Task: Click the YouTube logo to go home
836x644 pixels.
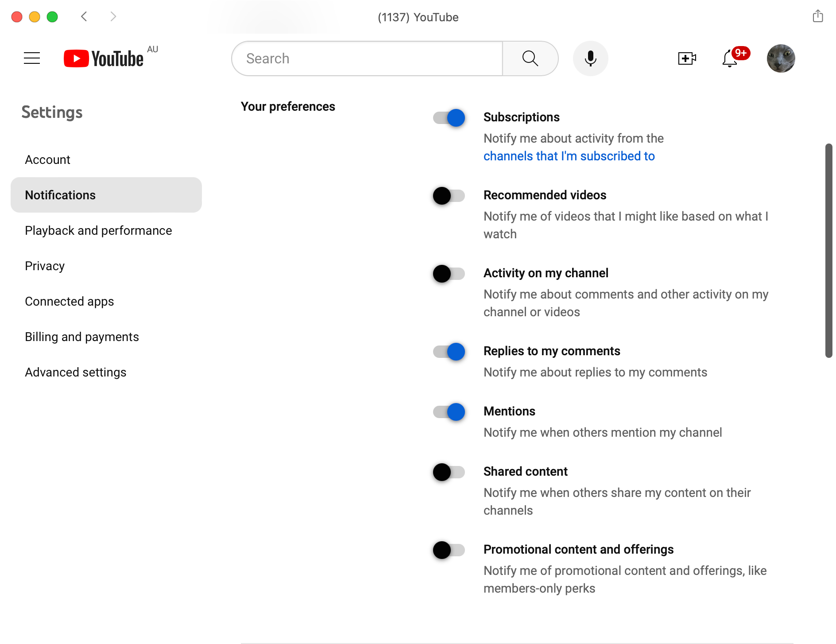Action: tap(103, 58)
